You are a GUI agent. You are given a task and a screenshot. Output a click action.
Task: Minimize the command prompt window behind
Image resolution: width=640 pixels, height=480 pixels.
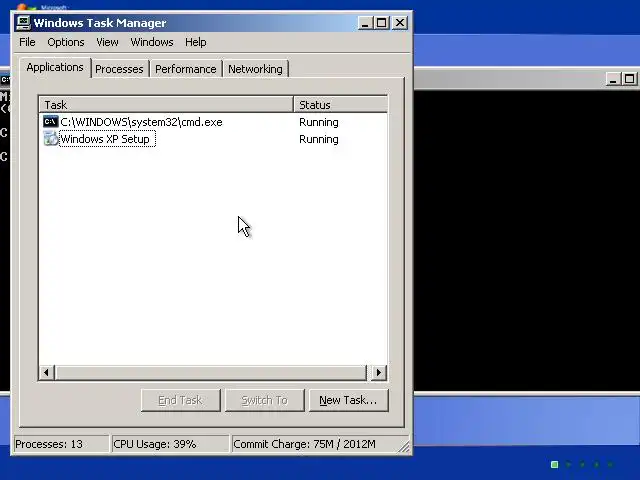click(613, 79)
